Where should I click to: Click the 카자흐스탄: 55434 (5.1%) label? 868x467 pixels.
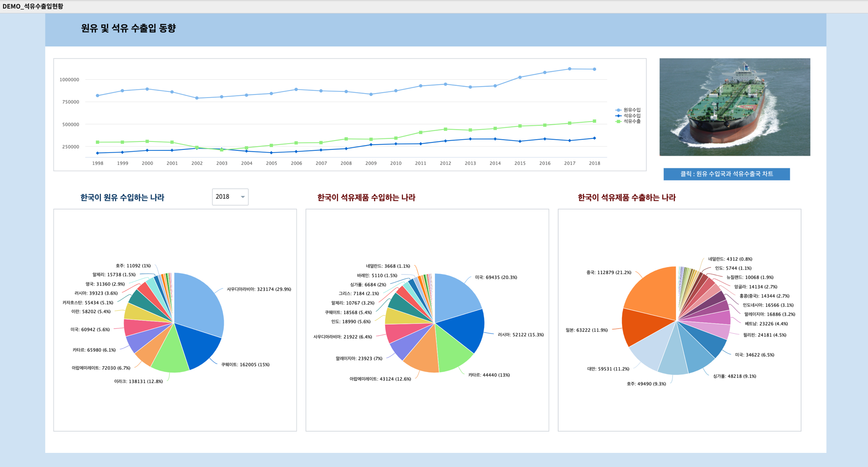coord(88,303)
